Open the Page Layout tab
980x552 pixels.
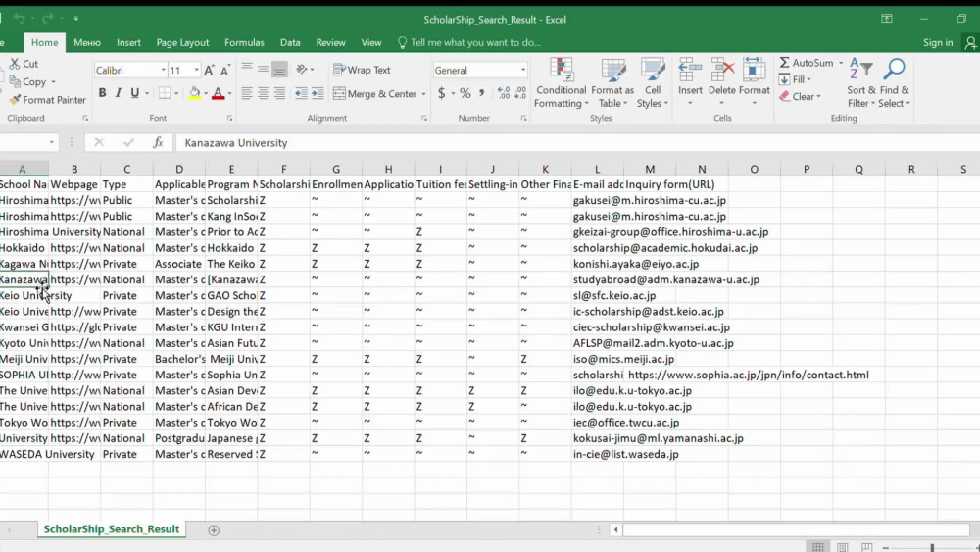[182, 42]
